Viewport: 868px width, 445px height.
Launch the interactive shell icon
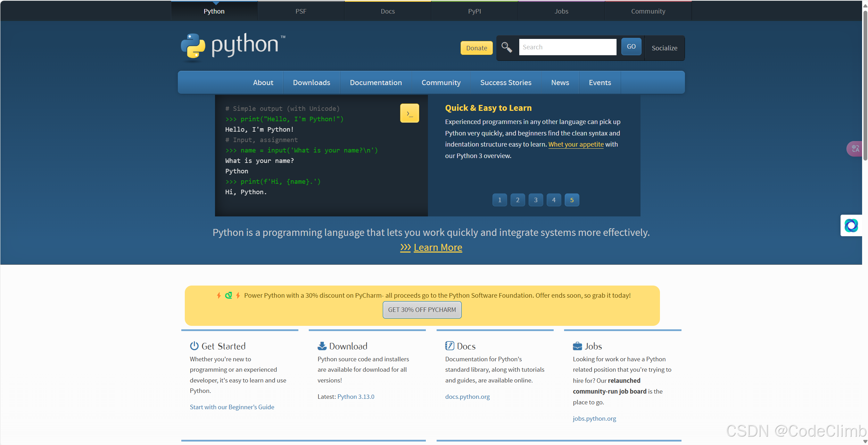point(410,113)
